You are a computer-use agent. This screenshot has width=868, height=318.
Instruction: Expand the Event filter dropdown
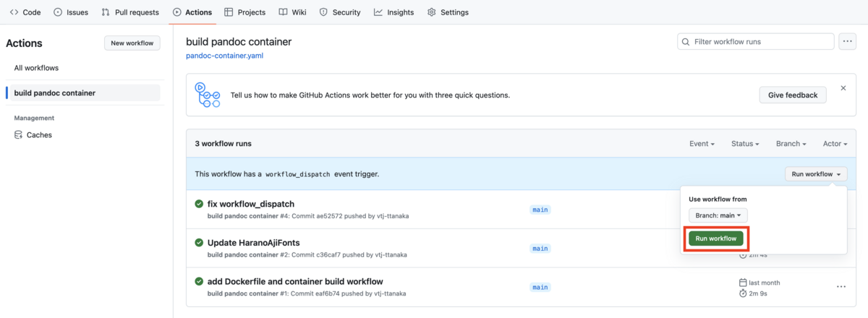702,144
